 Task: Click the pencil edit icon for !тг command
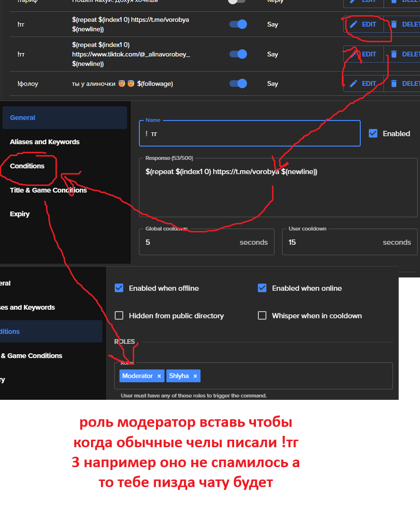click(353, 24)
